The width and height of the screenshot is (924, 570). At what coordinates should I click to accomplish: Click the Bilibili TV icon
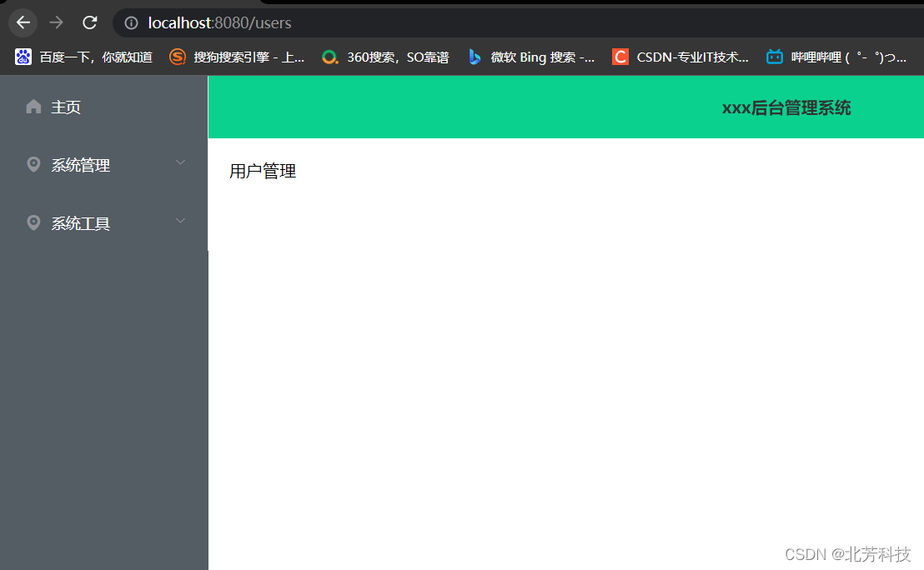(x=775, y=57)
